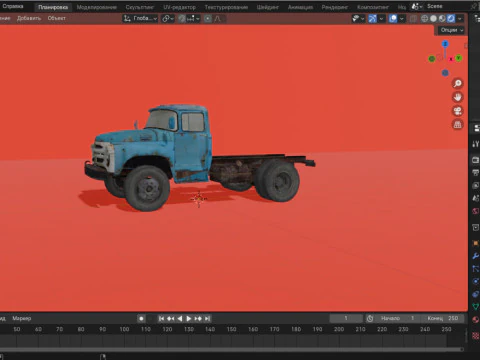Toggle snapping magnet icon
This screenshot has height=360, width=480.
tap(181, 19)
